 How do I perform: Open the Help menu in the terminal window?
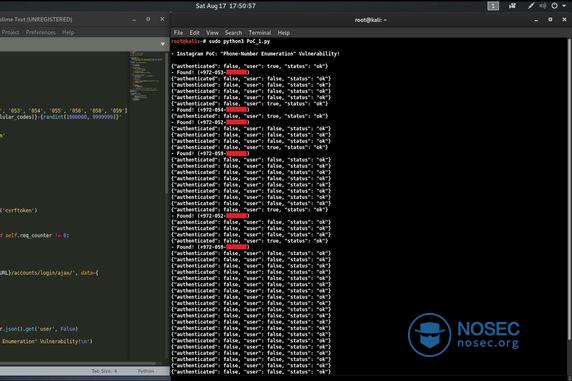(x=283, y=32)
